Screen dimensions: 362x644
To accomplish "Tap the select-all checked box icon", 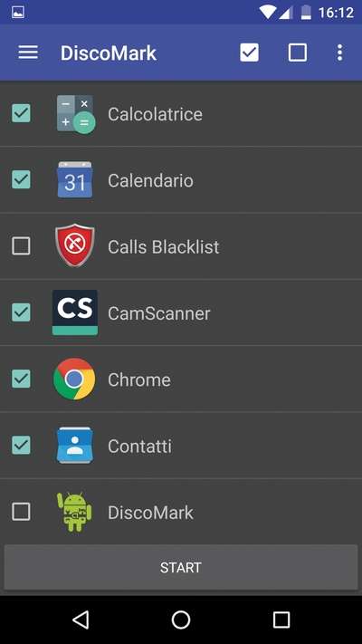I will coord(249,53).
